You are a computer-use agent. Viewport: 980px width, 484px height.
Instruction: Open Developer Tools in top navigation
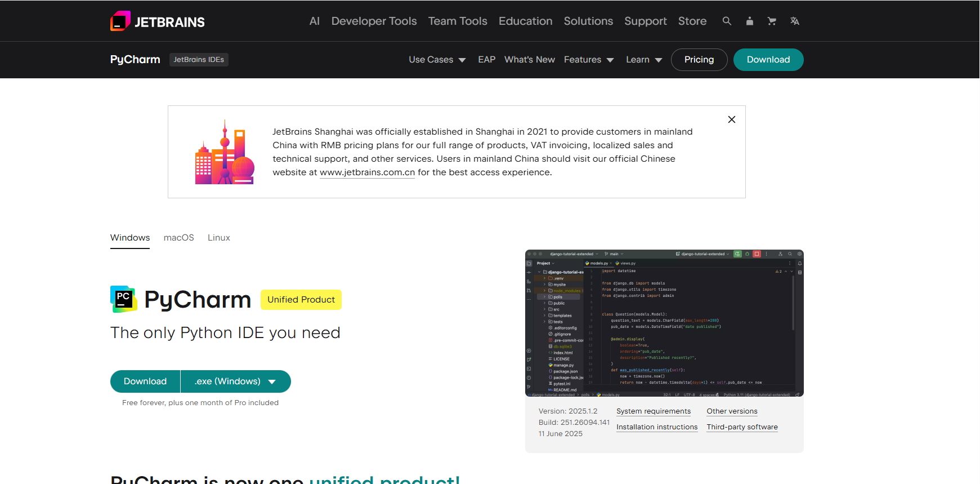(x=374, y=21)
